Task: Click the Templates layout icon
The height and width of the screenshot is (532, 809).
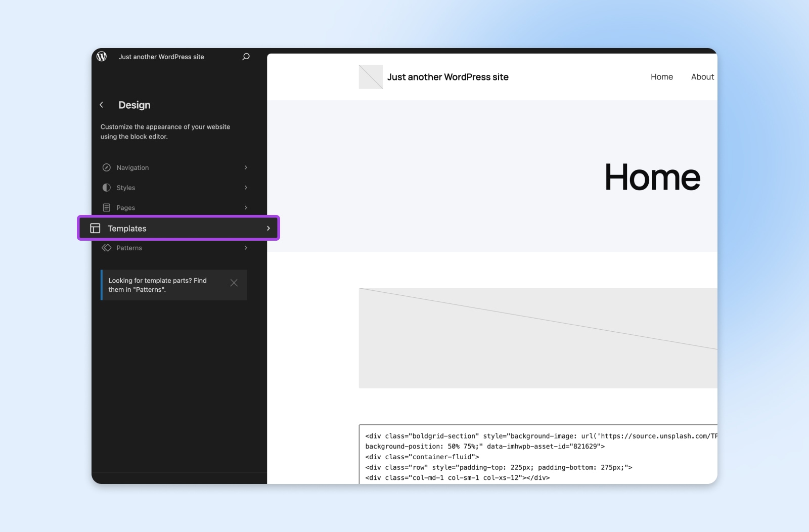Action: click(x=95, y=228)
